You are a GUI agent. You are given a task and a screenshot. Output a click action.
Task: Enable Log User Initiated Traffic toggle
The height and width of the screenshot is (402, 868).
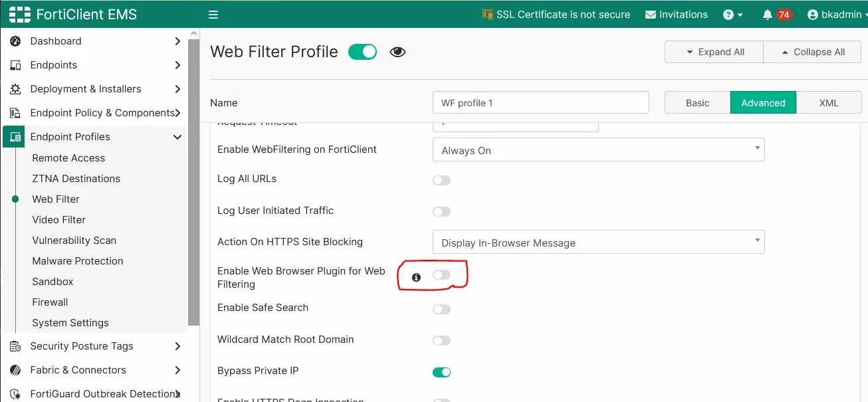pos(441,212)
